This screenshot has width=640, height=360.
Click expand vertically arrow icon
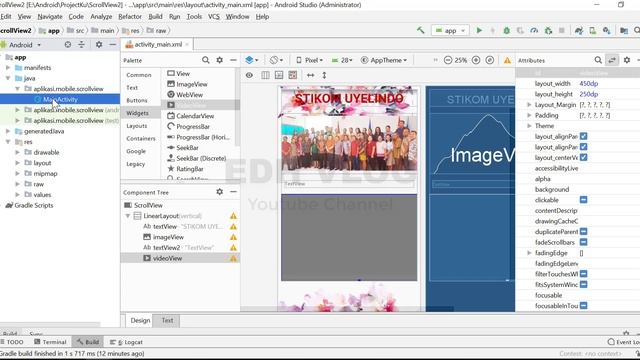pos(324,75)
